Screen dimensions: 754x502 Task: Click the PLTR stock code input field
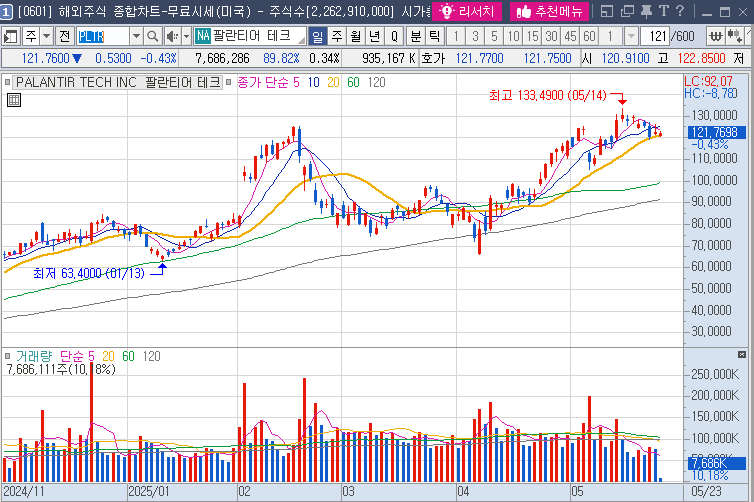[102, 36]
